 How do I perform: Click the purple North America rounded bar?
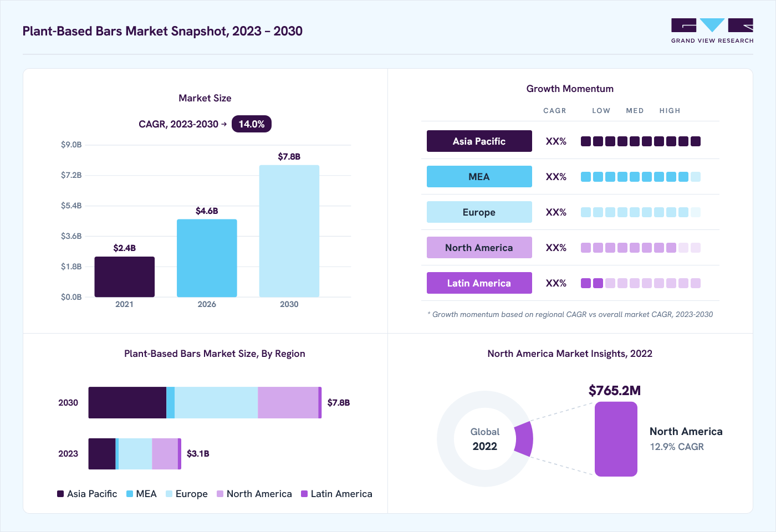pyautogui.click(x=616, y=439)
